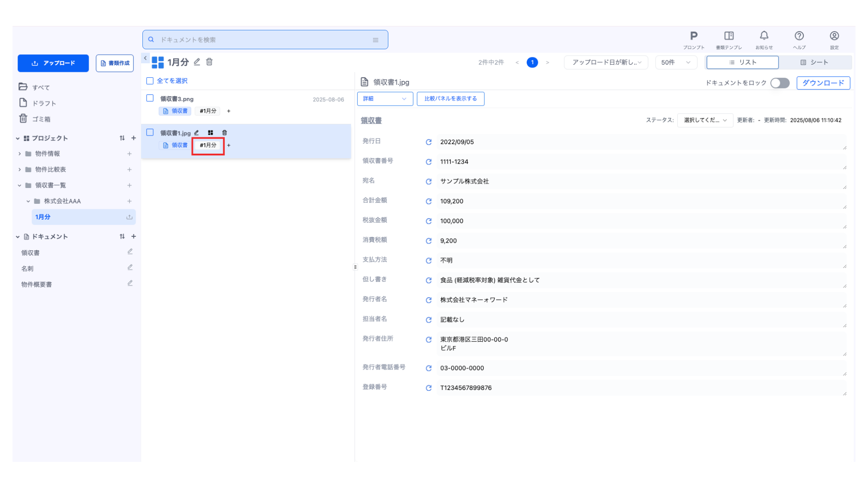
Task: Click trash icon next to 1月分 title
Action: [x=209, y=62]
